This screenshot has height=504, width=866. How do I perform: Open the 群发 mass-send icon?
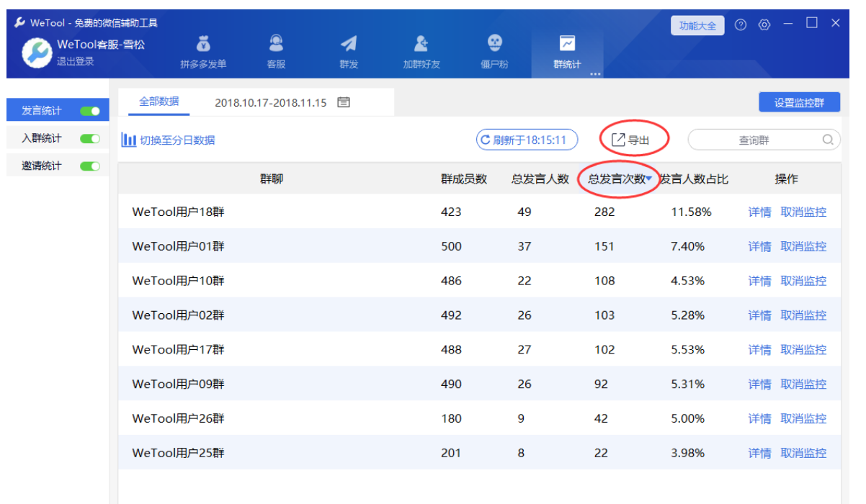[349, 45]
